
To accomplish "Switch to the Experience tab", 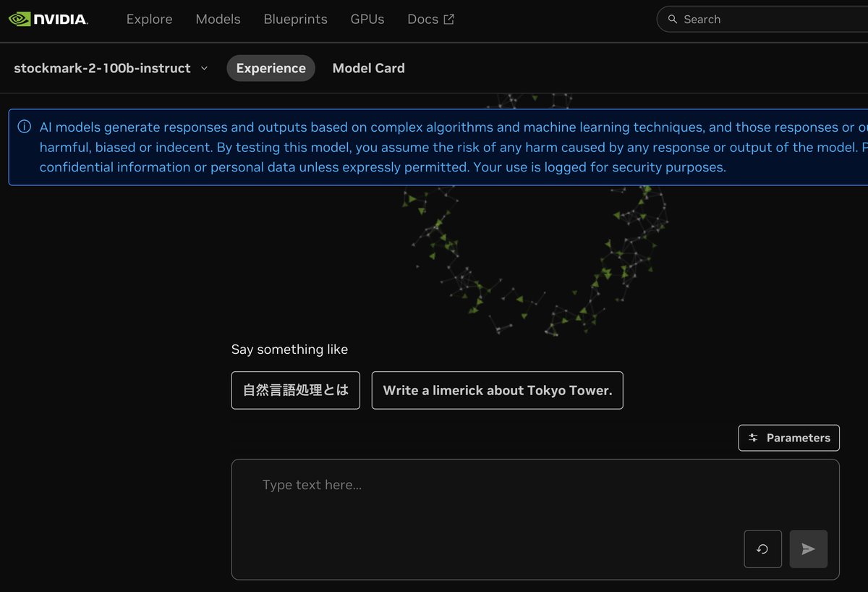I will tap(271, 68).
